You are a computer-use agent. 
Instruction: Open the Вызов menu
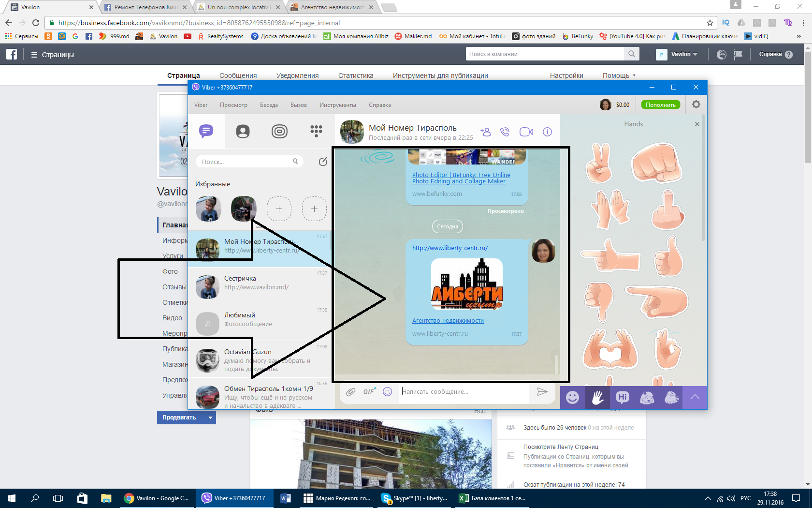[x=299, y=105]
